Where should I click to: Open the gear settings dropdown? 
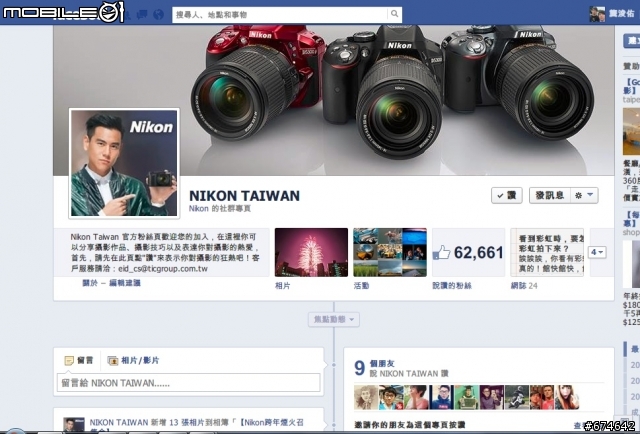[584, 196]
